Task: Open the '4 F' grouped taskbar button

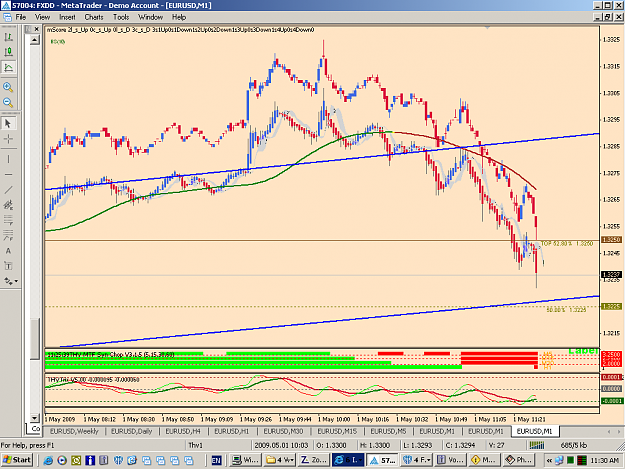Action: (417, 460)
